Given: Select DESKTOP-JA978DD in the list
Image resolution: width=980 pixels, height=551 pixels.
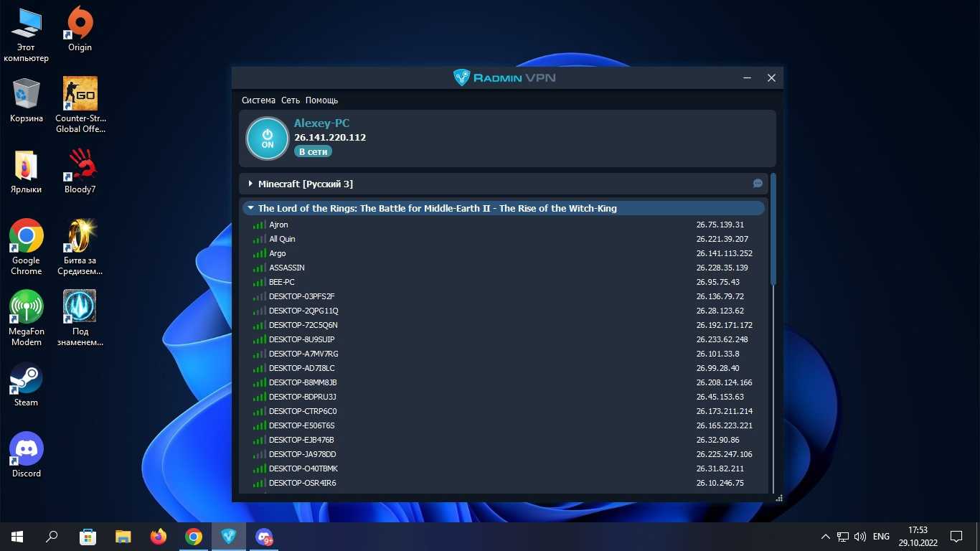Looking at the screenshot, I should 503,454.
